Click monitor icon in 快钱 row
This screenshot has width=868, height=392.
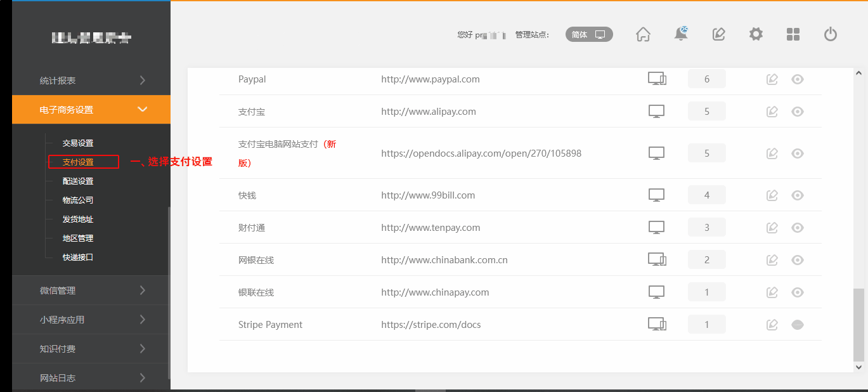(x=656, y=195)
